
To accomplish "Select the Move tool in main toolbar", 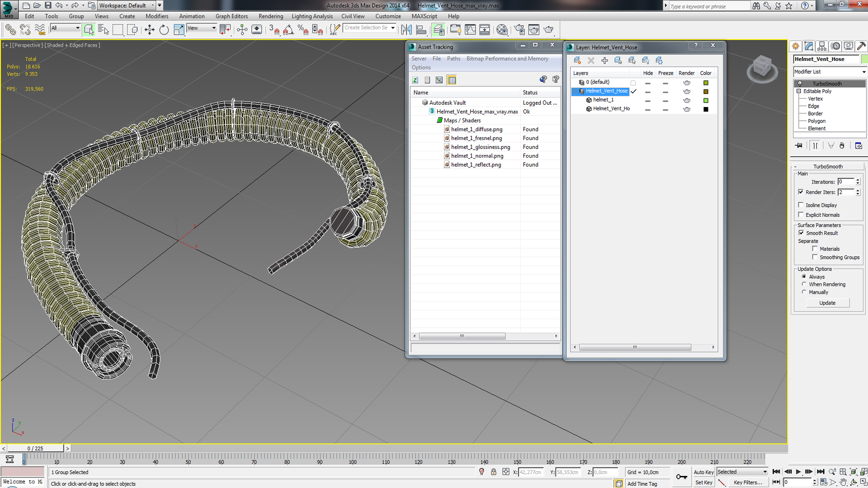I will pos(149,30).
